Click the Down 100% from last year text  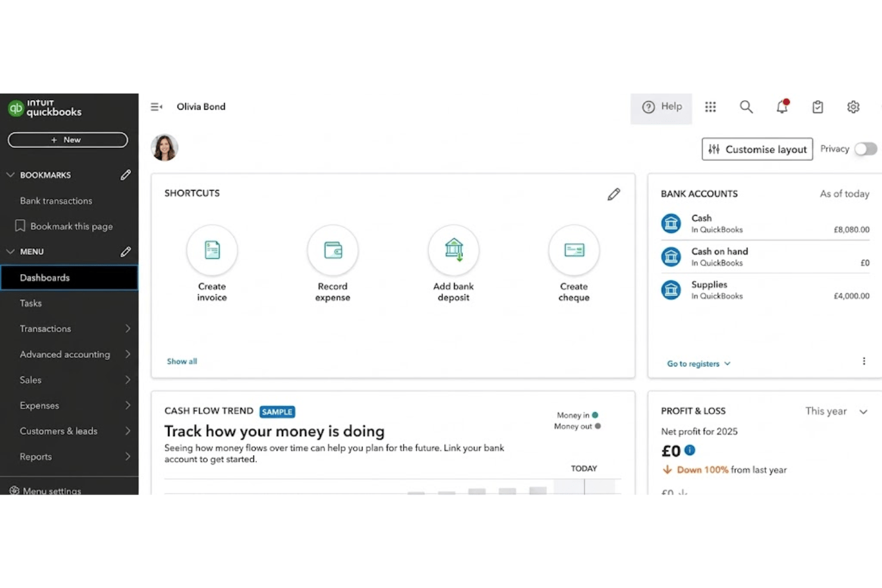click(x=732, y=470)
